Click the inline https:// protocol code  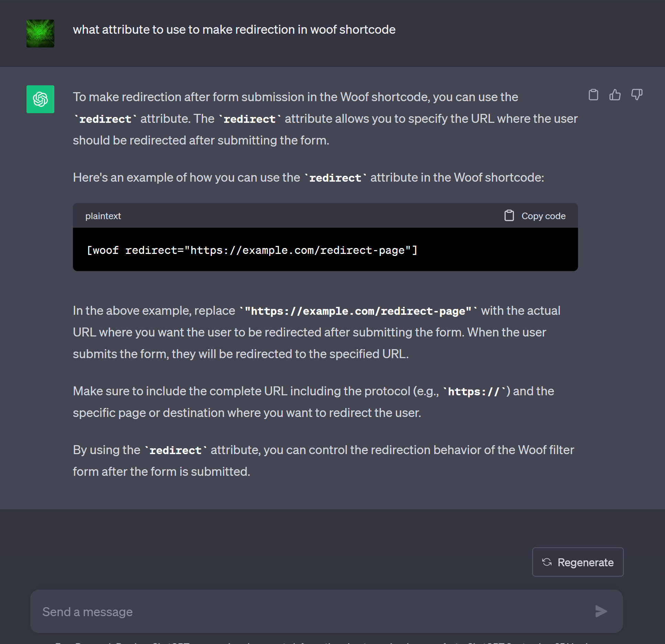click(x=473, y=391)
